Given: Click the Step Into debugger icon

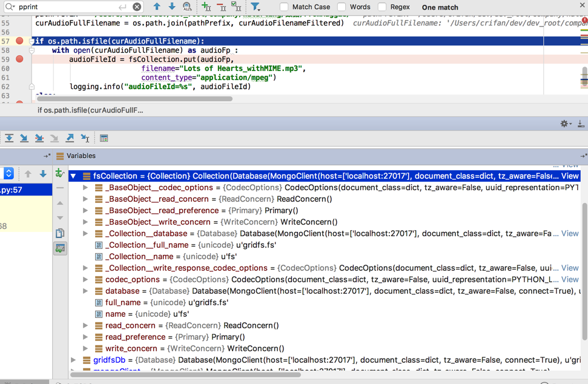Looking at the screenshot, I should (24, 139).
